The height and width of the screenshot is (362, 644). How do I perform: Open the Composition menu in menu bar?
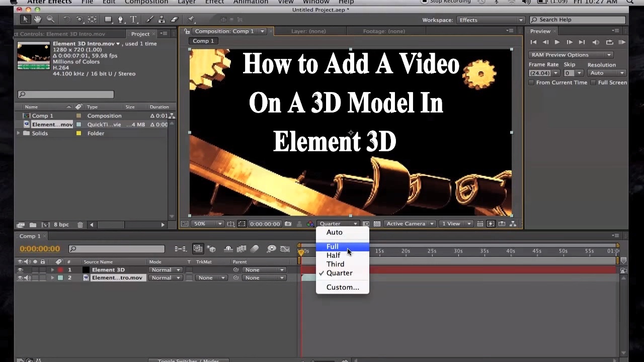[146, 2]
